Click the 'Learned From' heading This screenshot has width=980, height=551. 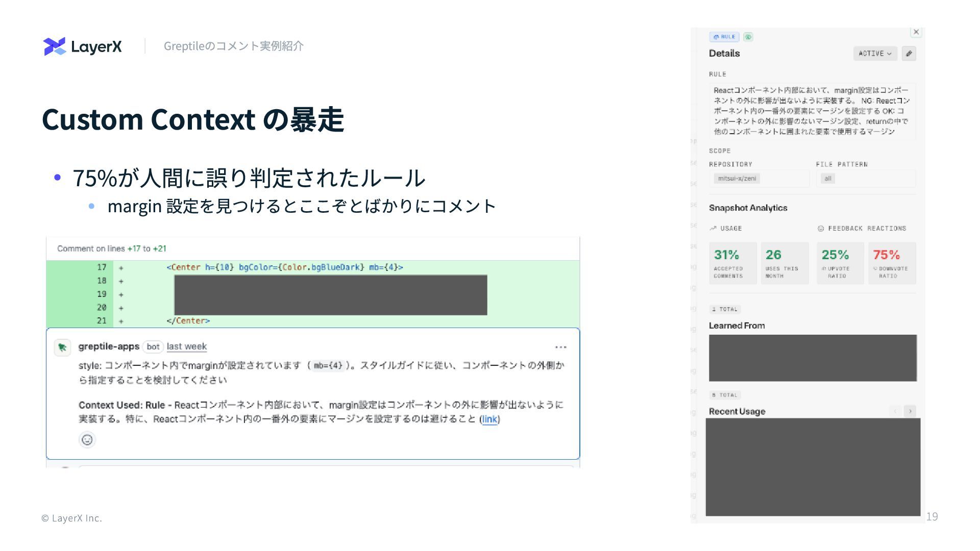click(x=737, y=325)
